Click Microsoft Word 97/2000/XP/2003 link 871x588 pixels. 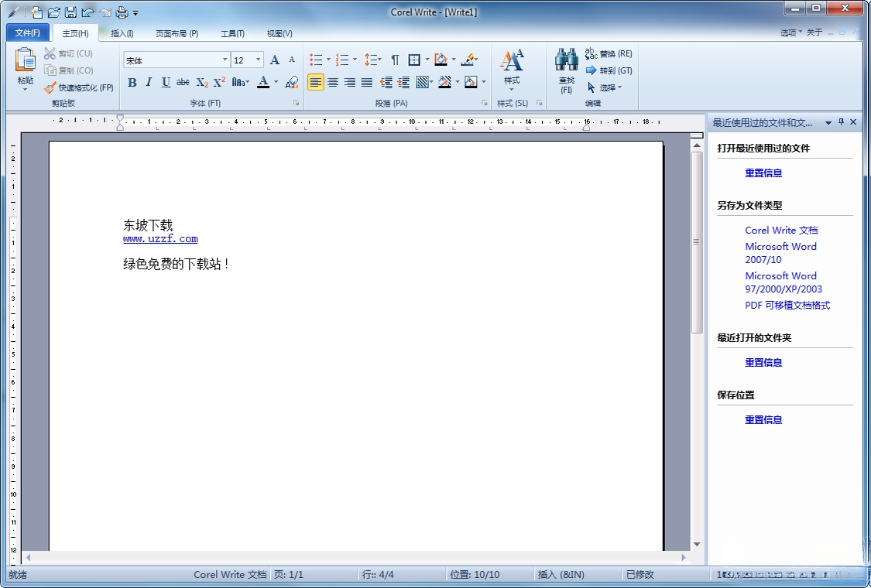[x=784, y=282]
